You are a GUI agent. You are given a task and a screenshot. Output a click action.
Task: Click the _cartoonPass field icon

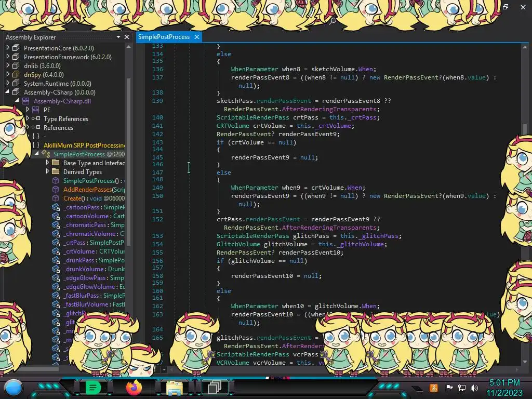[56, 207]
